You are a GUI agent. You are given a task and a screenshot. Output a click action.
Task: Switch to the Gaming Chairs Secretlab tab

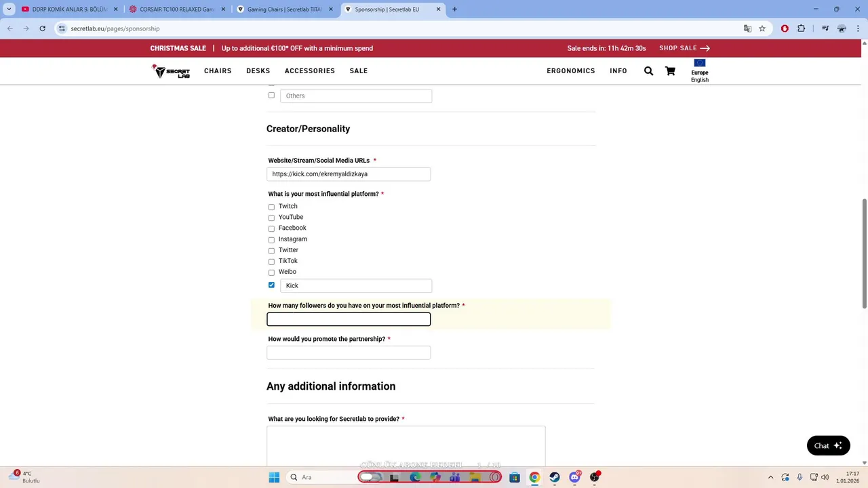(x=284, y=9)
